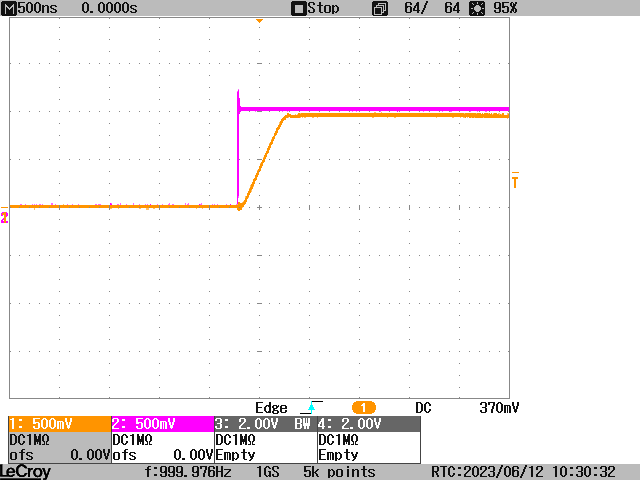
Task: Click the Stop acquisition status indicator
Action: pos(315,9)
